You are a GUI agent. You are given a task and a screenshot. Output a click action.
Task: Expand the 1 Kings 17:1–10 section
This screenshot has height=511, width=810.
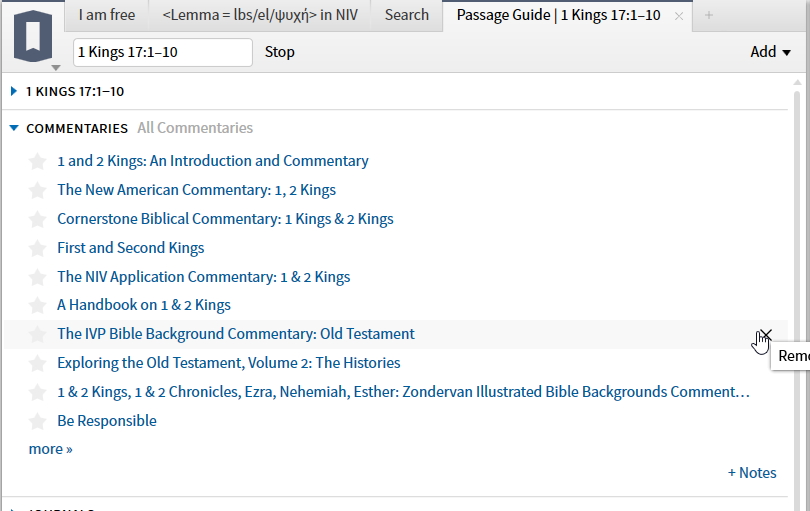14,92
